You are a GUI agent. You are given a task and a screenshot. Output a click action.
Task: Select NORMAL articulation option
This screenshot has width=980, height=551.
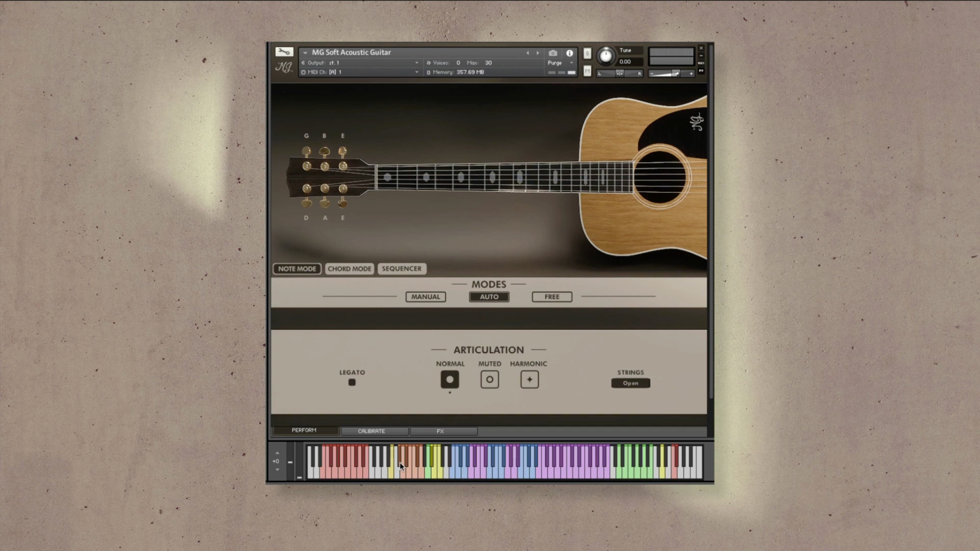click(450, 380)
